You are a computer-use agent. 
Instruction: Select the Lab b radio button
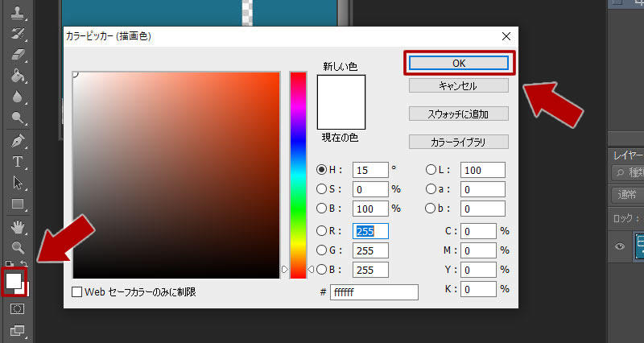click(431, 209)
